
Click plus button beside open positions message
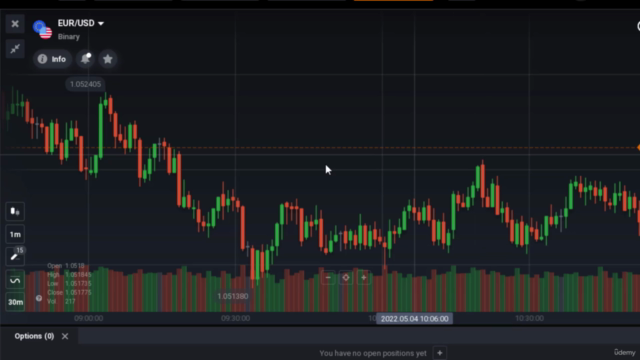[440, 353]
